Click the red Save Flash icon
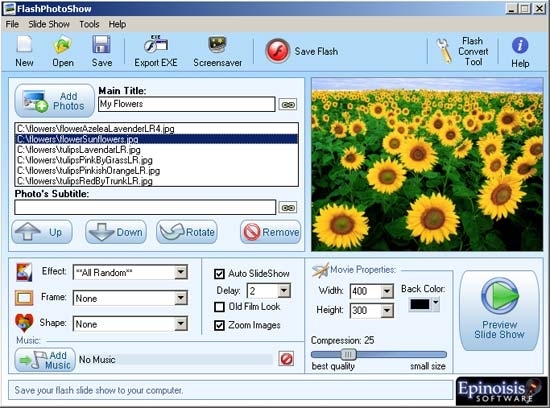The width and height of the screenshot is (550, 408). coord(277,51)
